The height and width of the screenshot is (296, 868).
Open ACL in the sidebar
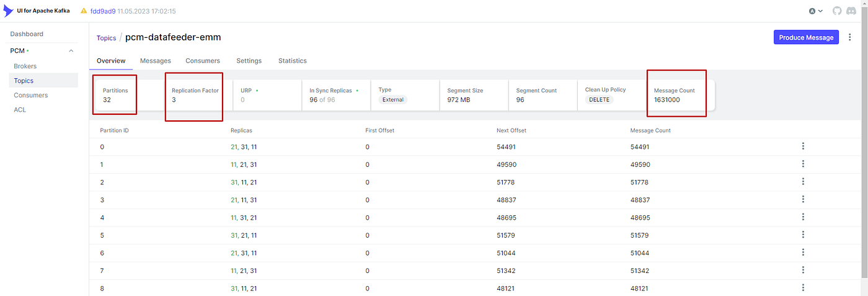pyautogui.click(x=20, y=110)
